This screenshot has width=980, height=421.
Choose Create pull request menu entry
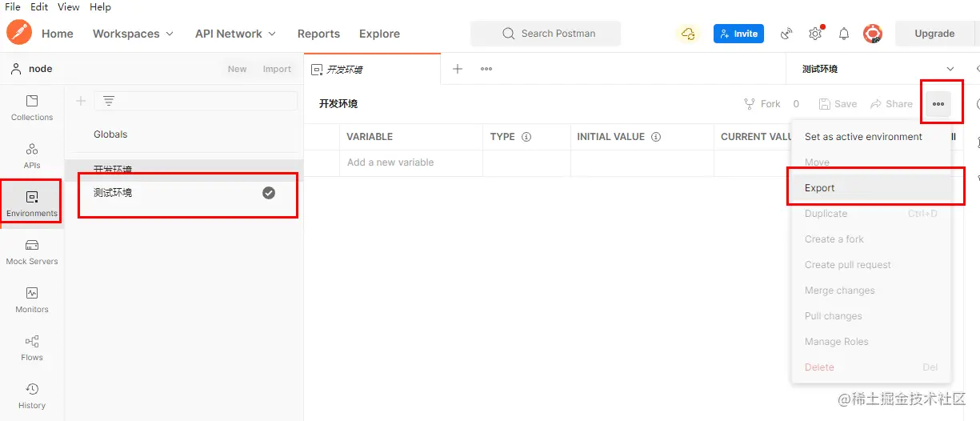(x=871, y=265)
